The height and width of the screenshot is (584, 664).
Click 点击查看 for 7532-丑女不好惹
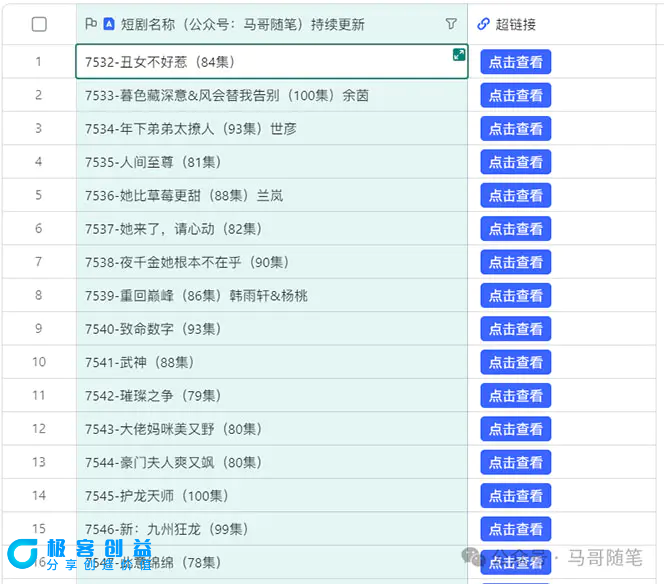tap(515, 62)
